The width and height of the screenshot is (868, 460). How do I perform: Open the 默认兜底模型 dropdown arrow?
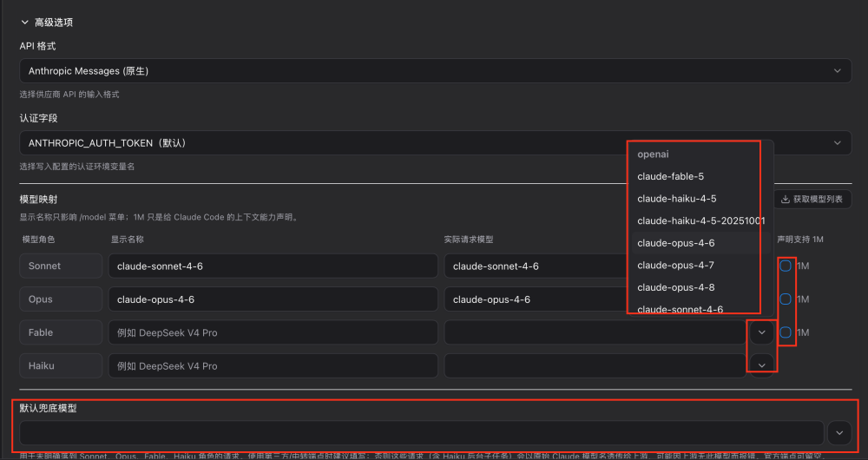point(839,433)
